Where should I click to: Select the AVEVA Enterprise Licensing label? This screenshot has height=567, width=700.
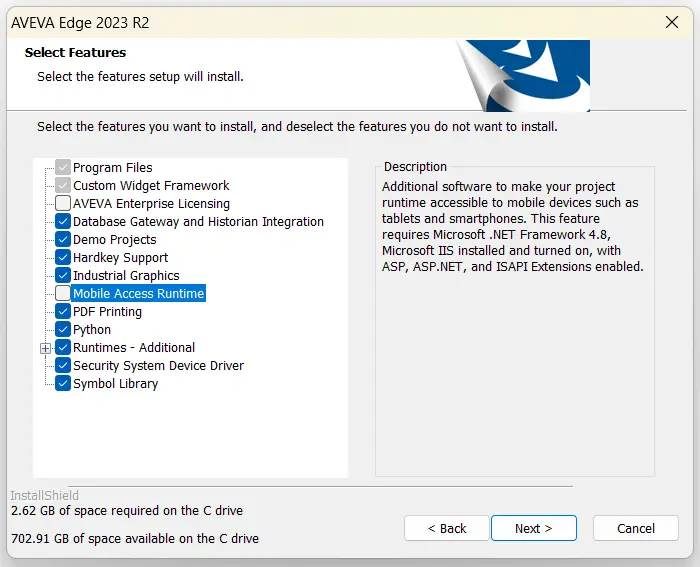[x=151, y=204]
